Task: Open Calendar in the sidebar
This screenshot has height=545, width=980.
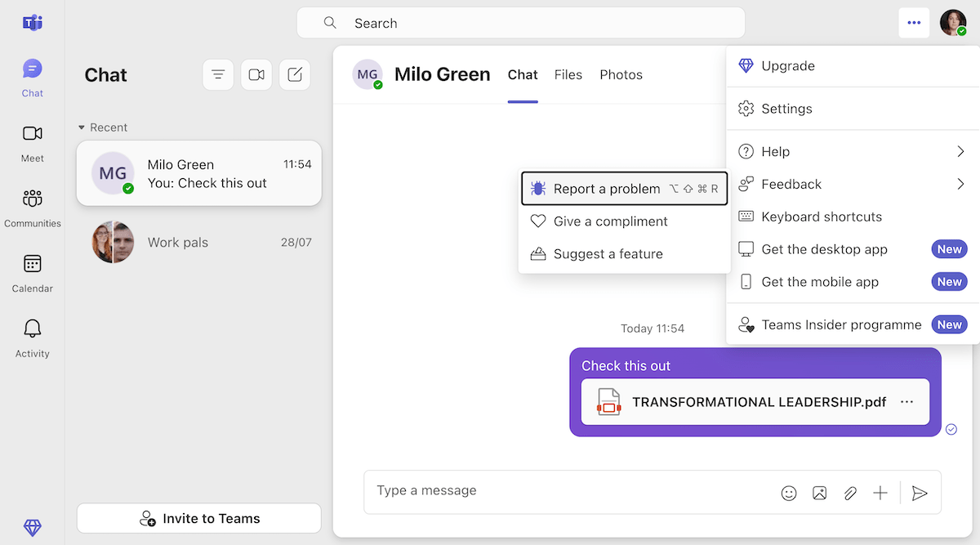Action: pyautogui.click(x=33, y=274)
